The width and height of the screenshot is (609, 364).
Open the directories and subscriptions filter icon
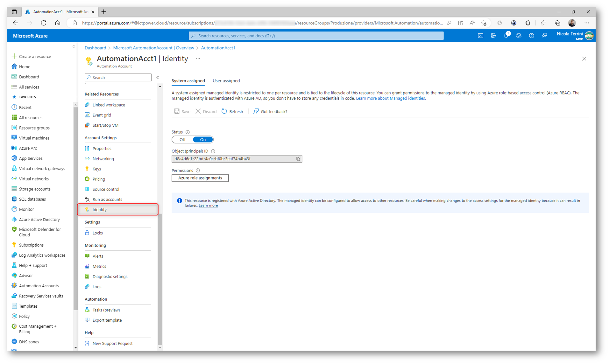point(493,36)
